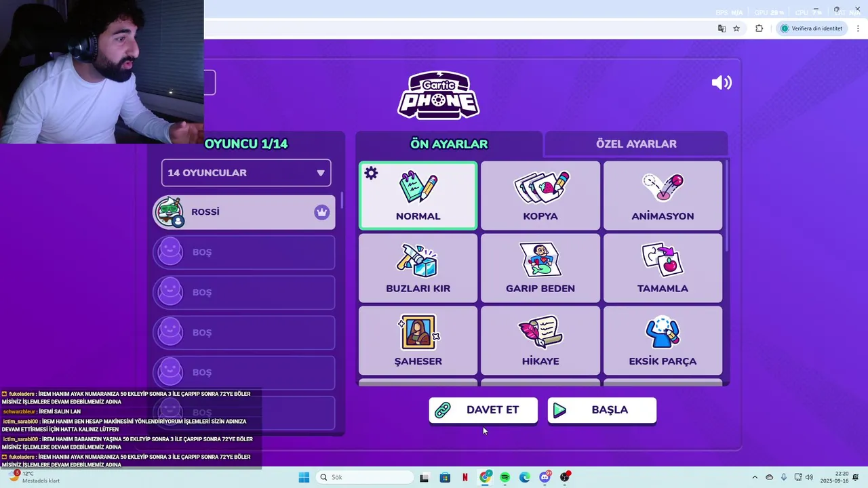This screenshot has width=868, height=488.
Task: Click the Davet Et invite button
Action: (x=483, y=410)
